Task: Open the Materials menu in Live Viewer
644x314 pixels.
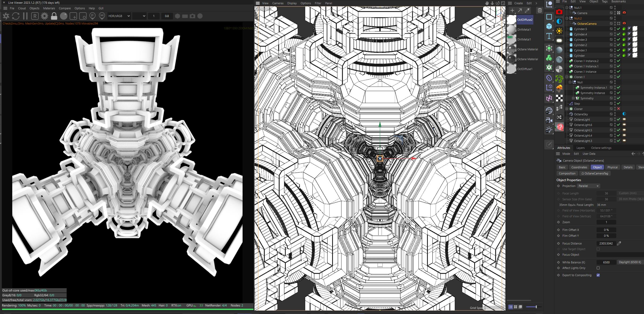Action: pyautogui.click(x=49, y=8)
